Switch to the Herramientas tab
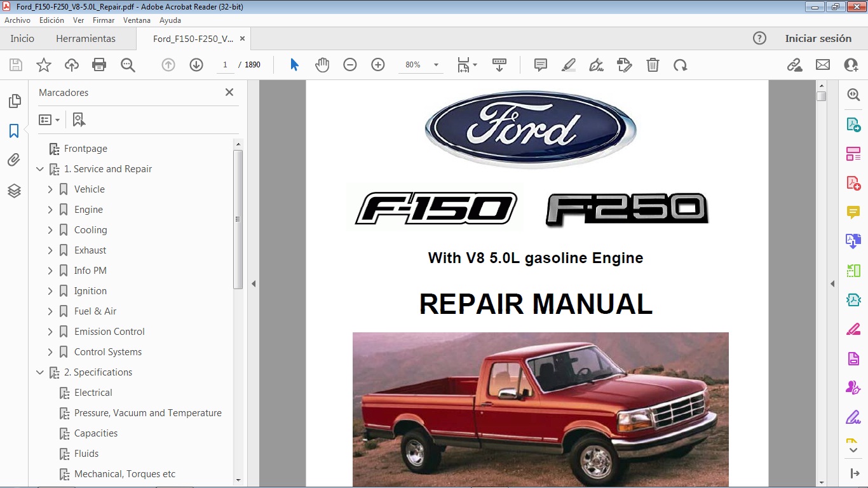This screenshot has height=488, width=868. coord(86,39)
